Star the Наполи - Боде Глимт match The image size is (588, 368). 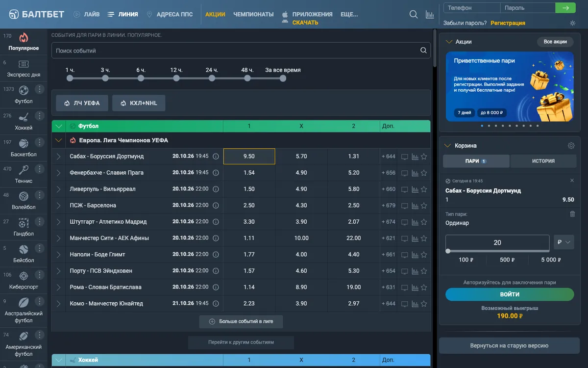click(424, 255)
